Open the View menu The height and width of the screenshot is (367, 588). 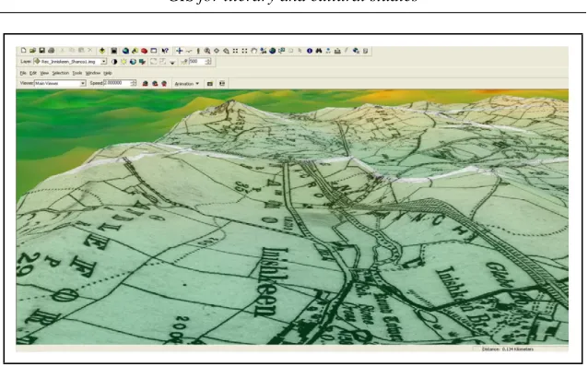click(x=44, y=73)
